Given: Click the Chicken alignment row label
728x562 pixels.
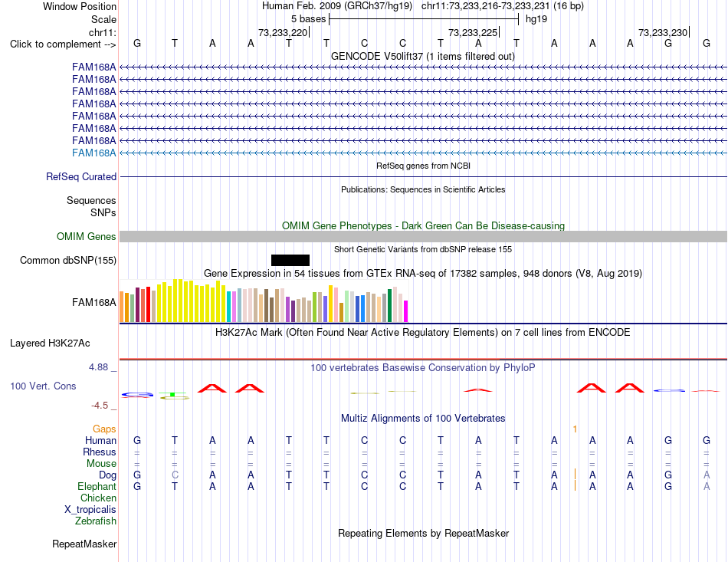Looking at the screenshot, I should tap(98, 498).
